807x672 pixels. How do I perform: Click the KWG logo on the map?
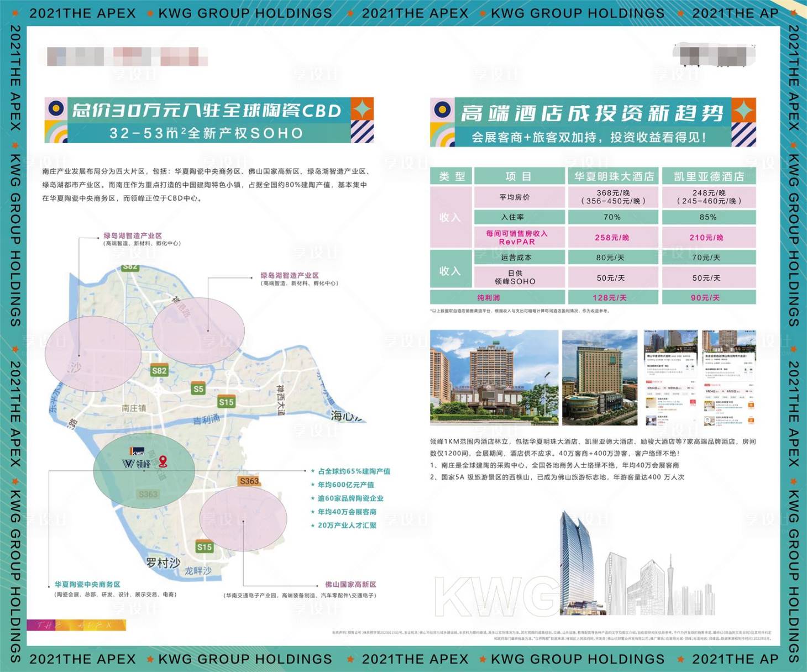tap(137, 452)
